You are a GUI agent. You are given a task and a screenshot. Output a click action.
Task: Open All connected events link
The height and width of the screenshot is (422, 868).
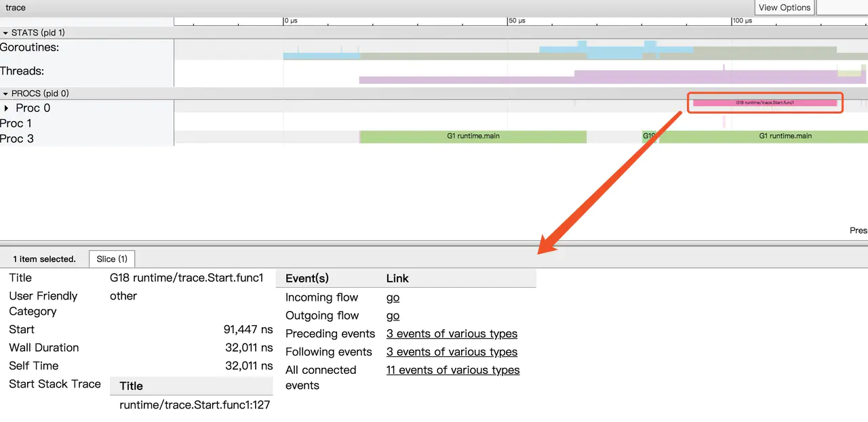pyautogui.click(x=452, y=371)
